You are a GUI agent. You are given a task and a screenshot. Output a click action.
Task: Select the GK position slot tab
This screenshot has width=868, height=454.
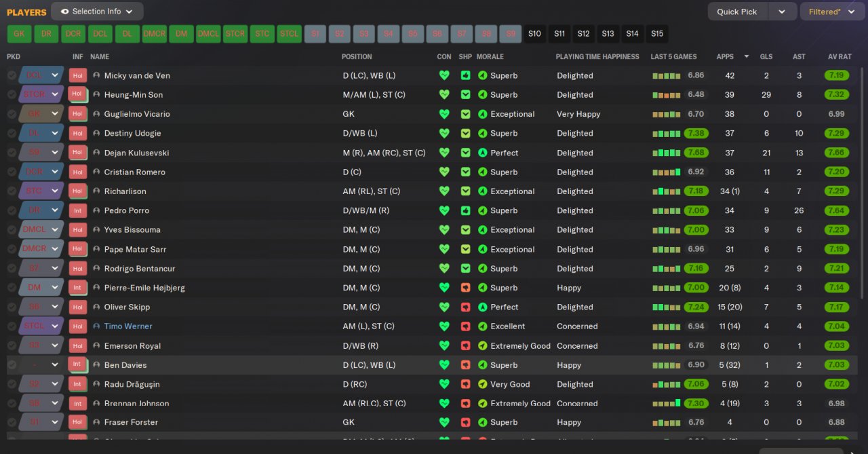point(19,33)
